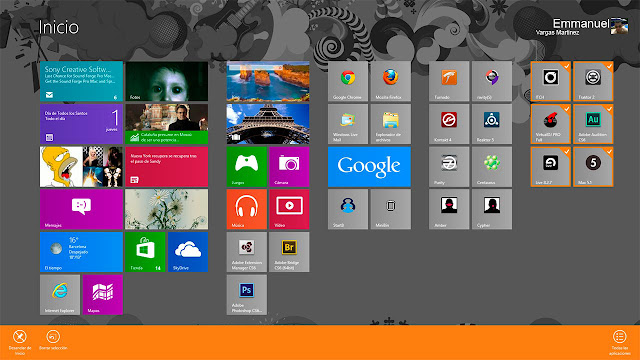Open the Tienda store tile
Viewport: 640px width, 360px height.
tap(145, 252)
